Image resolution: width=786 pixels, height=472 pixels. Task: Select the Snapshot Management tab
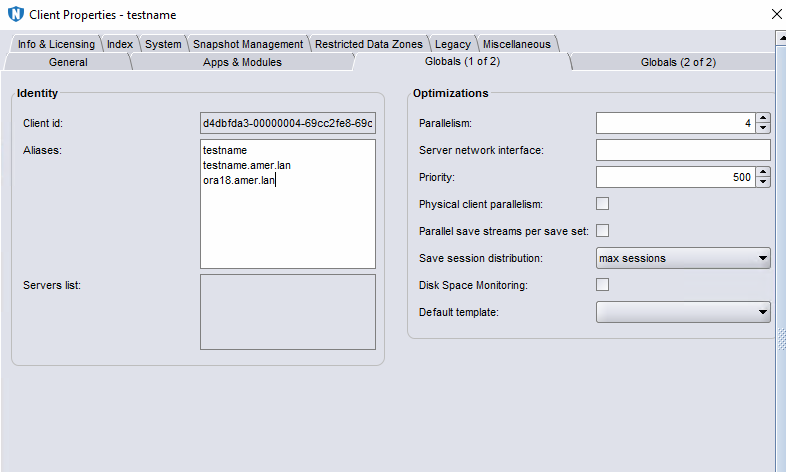point(248,44)
